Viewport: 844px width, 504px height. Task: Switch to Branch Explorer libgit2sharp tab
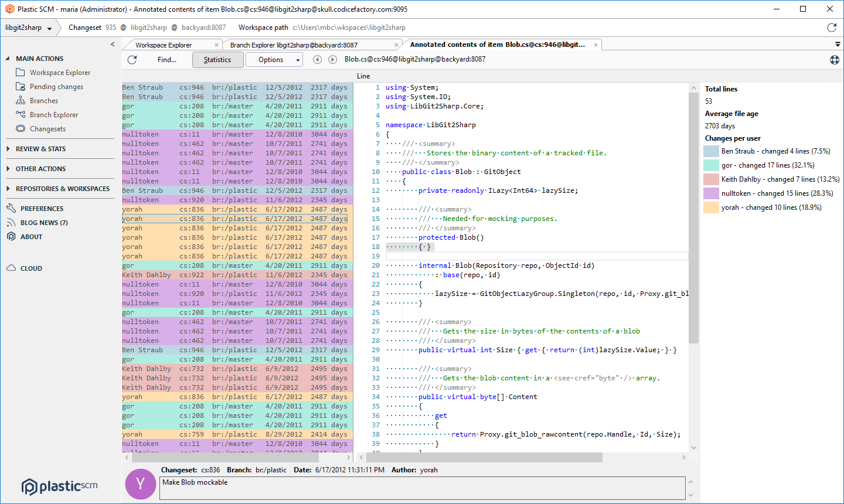(294, 45)
